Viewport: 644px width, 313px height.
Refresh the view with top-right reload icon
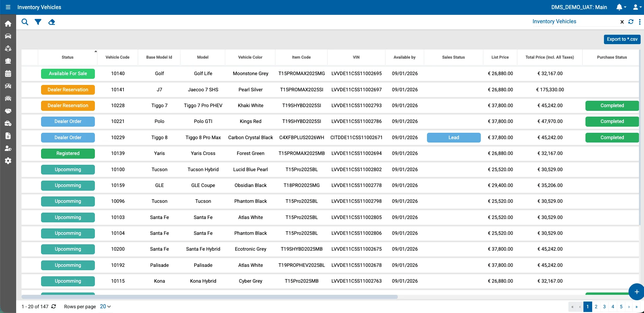pos(631,22)
